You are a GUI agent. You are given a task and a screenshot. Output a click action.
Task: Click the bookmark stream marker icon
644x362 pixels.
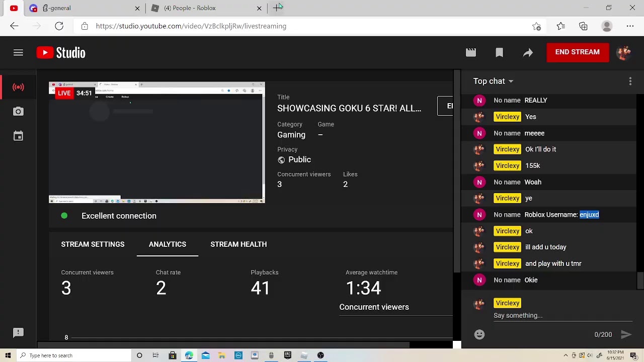pos(499,52)
